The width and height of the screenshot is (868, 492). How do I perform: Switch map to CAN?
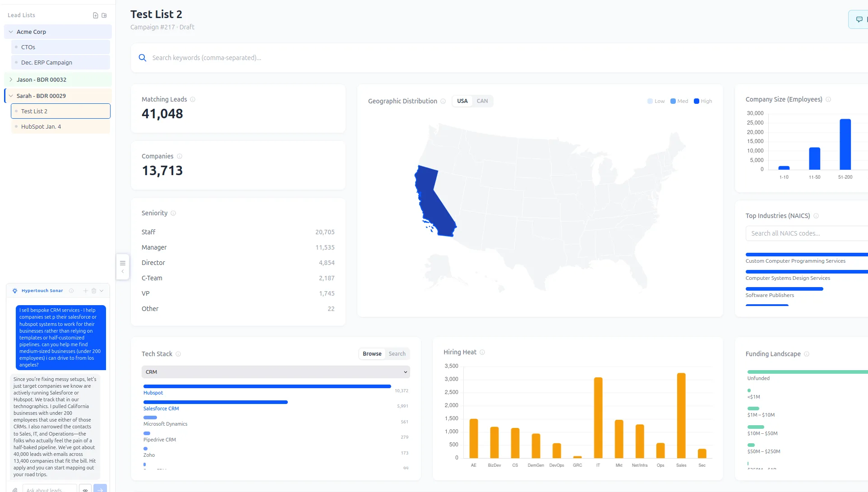(482, 101)
